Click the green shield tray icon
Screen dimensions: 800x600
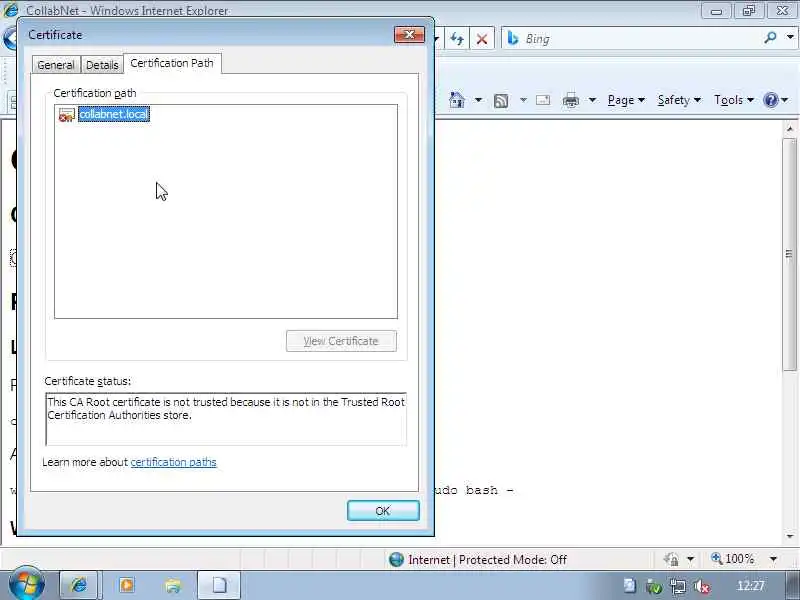tap(654, 587)
